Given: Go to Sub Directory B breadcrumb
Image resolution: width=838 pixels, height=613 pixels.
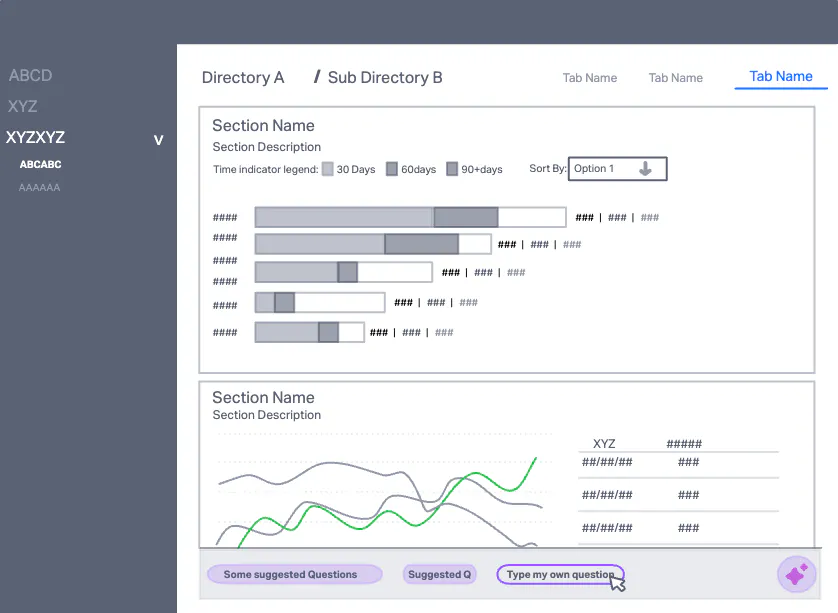Looking at the screenshot, I should [x=385, y=77].
